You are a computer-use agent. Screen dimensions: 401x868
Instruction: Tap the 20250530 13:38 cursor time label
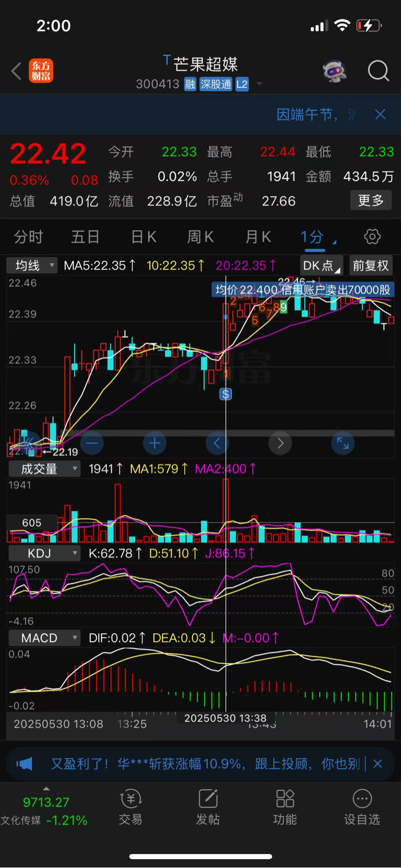click(226, 718)
